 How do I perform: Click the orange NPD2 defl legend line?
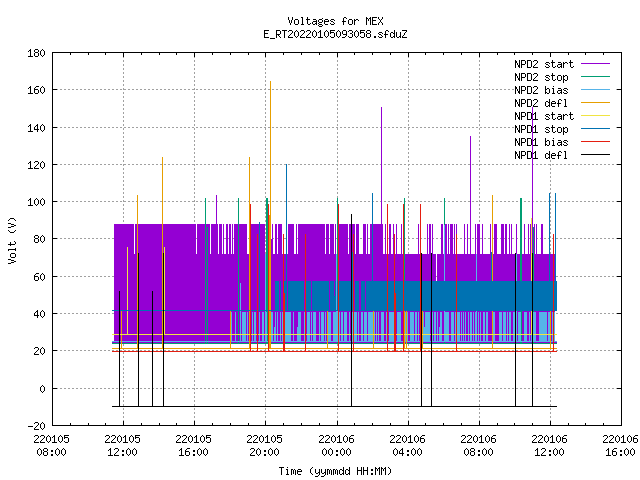[x=595, y=103]
